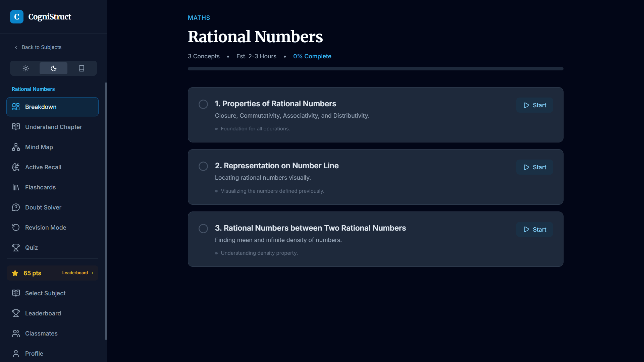The width and height of the screenshot is (644, 362).
Task: Open the Flashcards section
Action: 40,187
